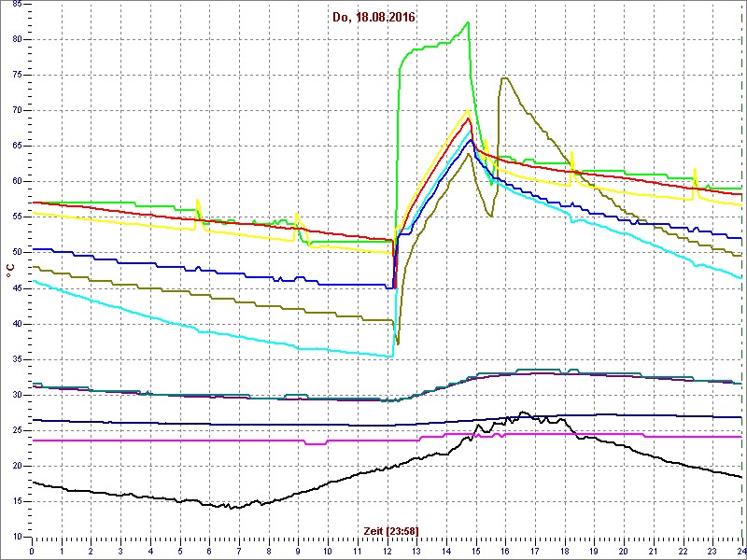The image size is (747, 560).
Task: Click the 40 label on temperature axis
Action: tap(16, 324)
